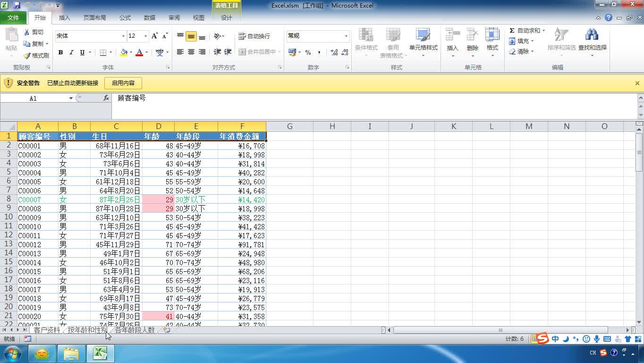
Task: Open the font name 宋体 dropdown
Action: point(123,36)
